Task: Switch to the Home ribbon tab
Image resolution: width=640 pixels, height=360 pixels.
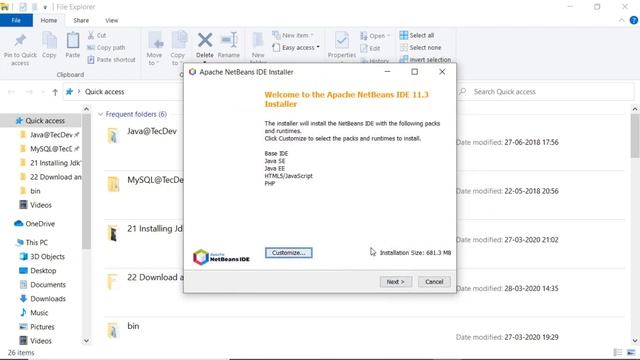Action: [x=49, y=20]
